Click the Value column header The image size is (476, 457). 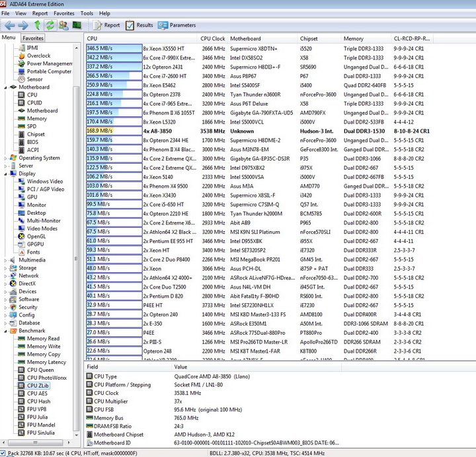click(257, 367)
